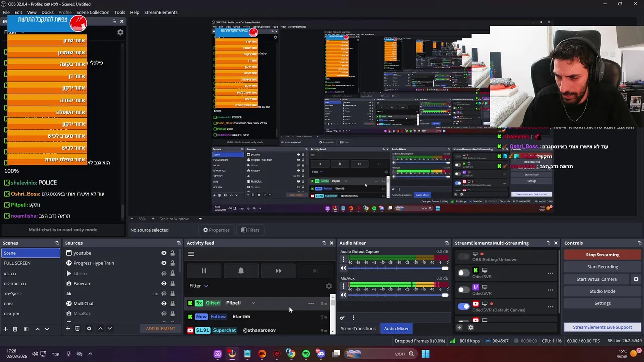
Task: Open virtual camera settings gear
Action: pos(636,279)
